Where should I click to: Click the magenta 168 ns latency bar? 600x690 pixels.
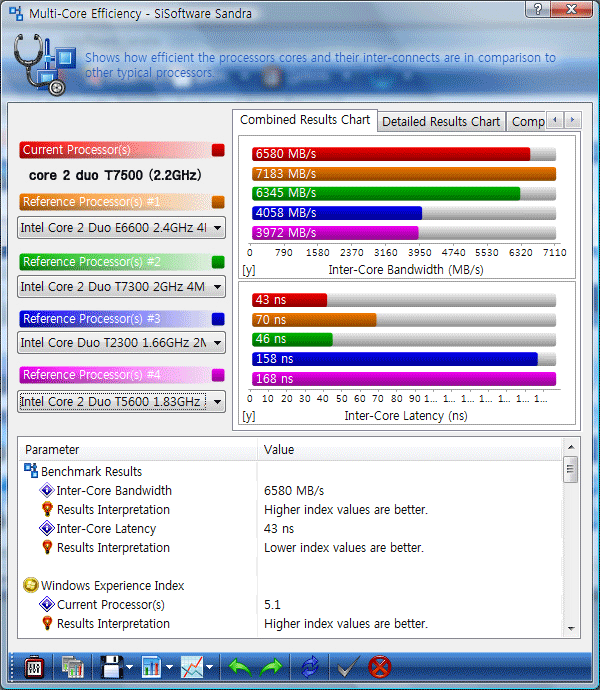click(404, 379)
